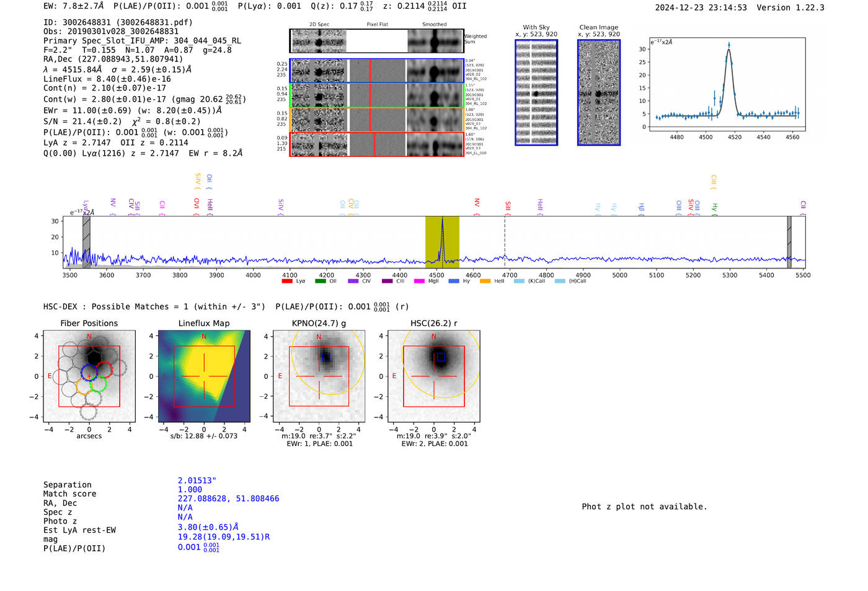This screenshot has width=868, height=591.
Task: Select the blue-bordered fiber spectrum row
Action: (376, 71)
